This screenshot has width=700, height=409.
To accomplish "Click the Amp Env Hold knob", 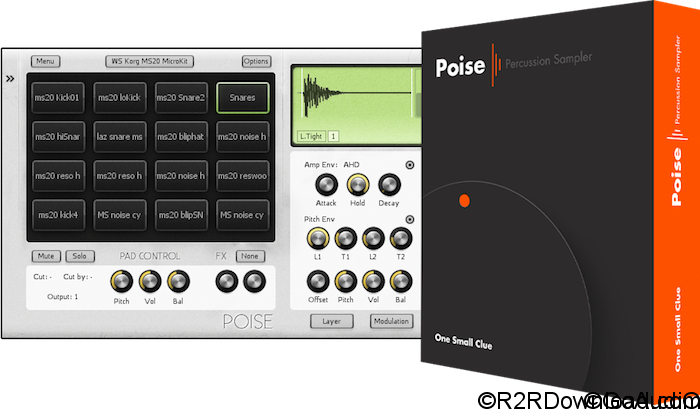I will 358,184.
